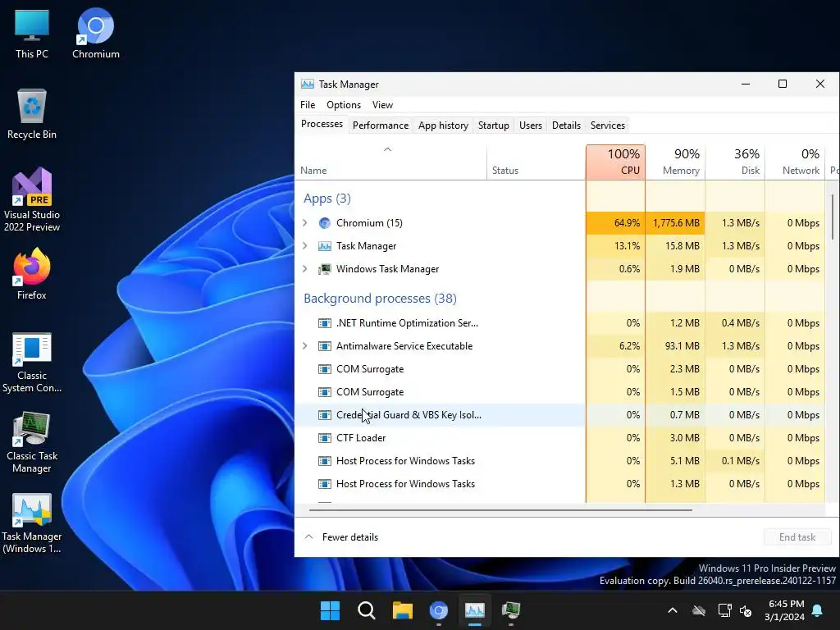Sort by the Network column header
This screenshot has height=630, width=840.
point(795,162)
